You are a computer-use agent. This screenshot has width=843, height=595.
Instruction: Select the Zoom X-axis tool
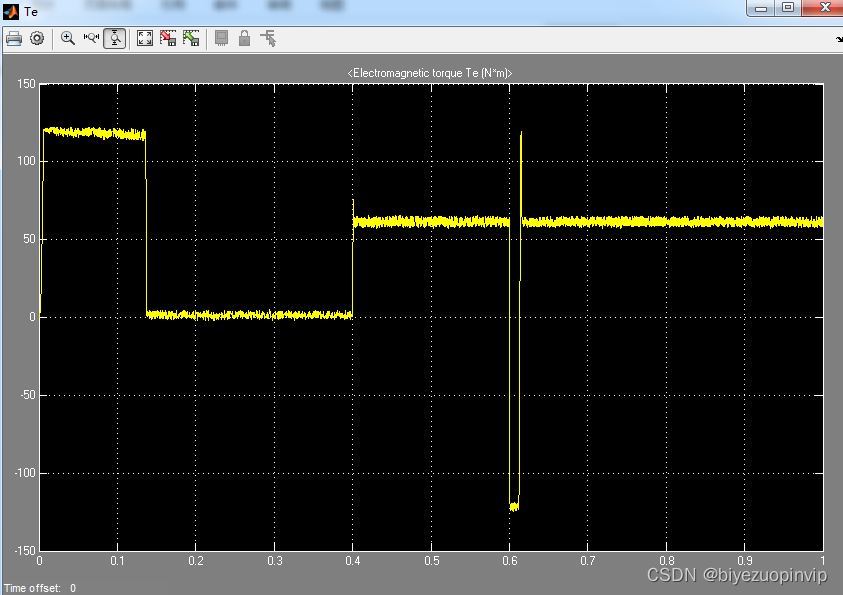coord(91,38)
